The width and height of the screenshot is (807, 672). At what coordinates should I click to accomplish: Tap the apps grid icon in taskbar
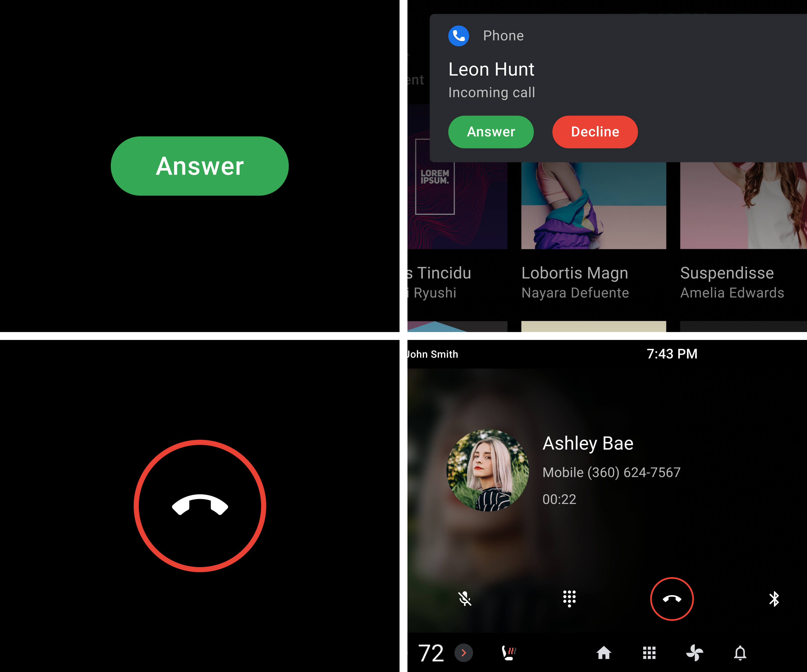tap(649, 649)
